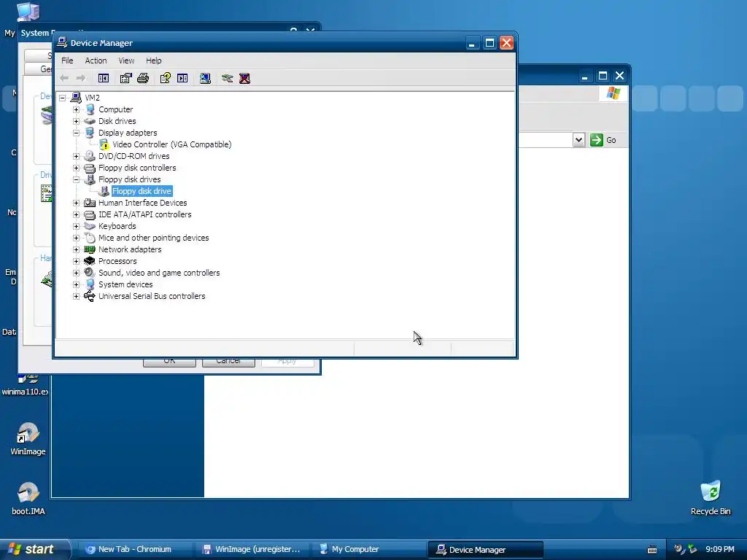Select the IDE ATA/ATAPI controllers label
Image resolution: width=747 pixels, height=560 pixels.
[145, 214]
